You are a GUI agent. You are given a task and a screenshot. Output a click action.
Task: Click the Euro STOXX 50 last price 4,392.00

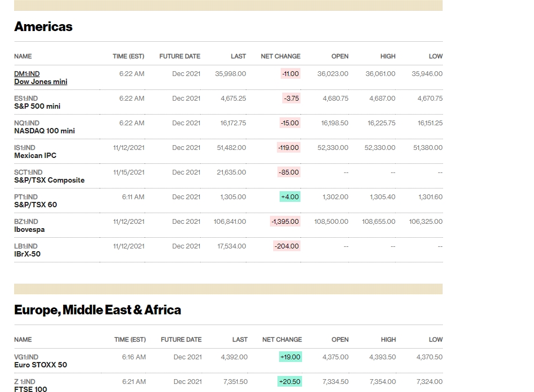coord(234,357)
